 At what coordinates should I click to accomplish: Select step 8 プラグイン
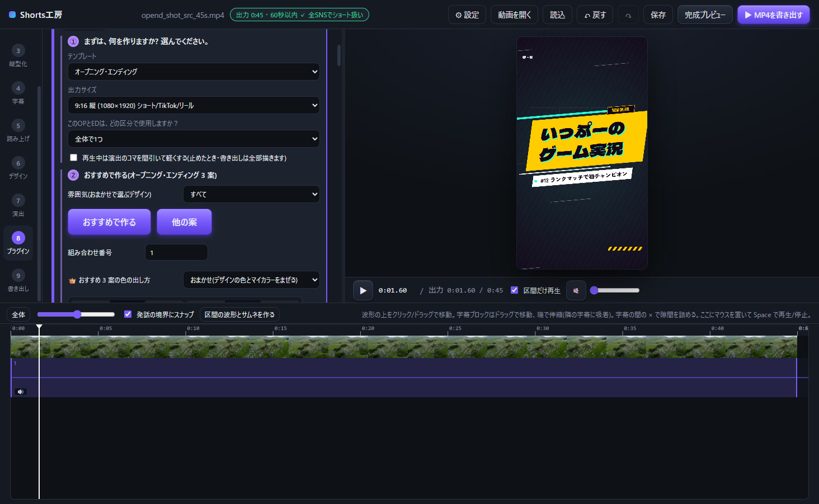tap(18, 243)
